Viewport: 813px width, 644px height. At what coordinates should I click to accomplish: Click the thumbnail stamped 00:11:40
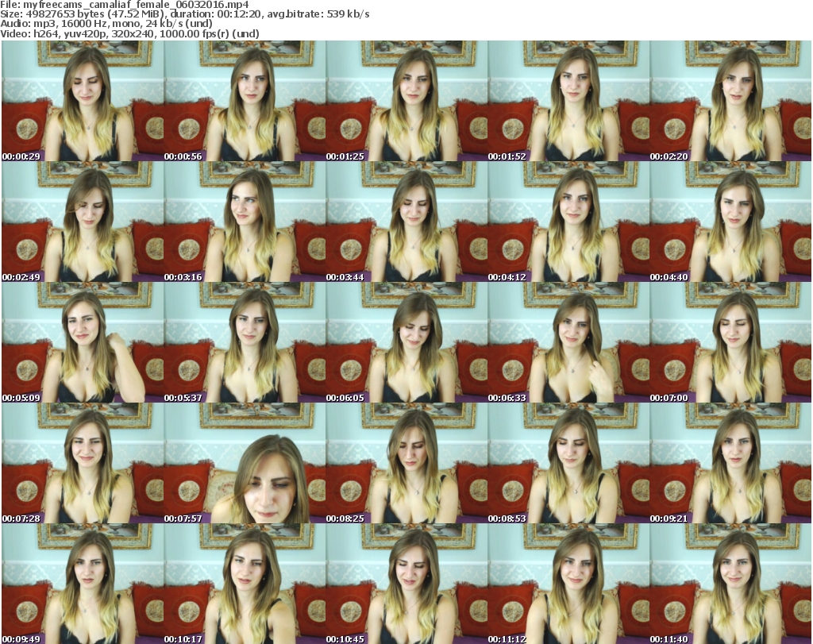point(730,584)
